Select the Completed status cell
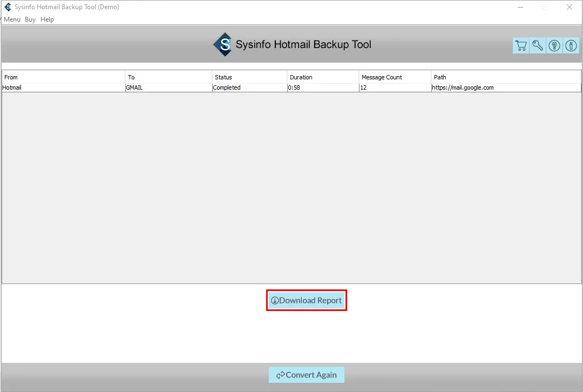 249,88
